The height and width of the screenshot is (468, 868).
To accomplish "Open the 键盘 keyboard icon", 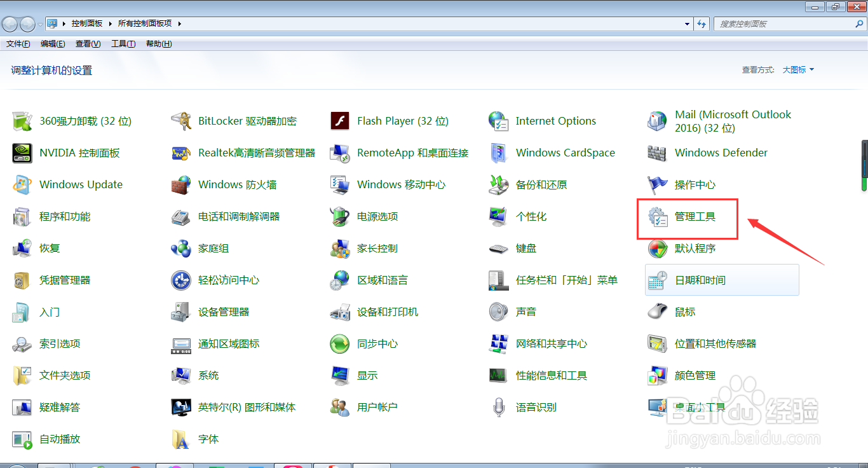I will [499, 248].
